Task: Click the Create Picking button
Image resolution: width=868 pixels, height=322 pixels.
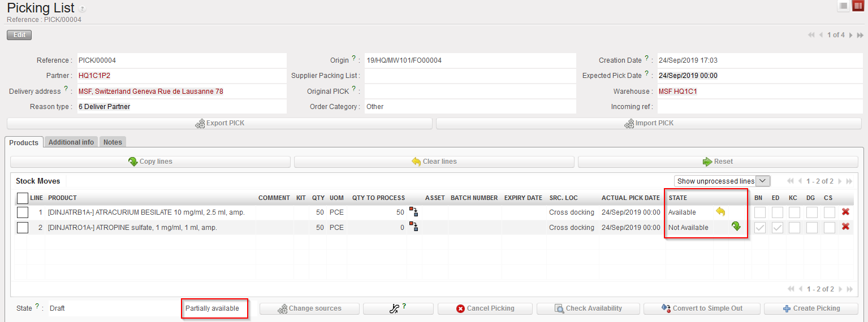Action: [810, 308]
